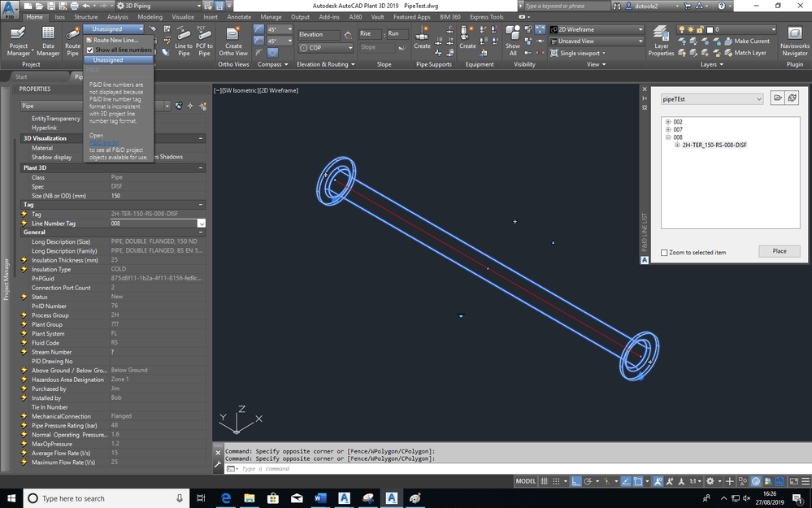Viewport: 812px width, 508px height.
Task: Open Layer Properties panel icon
Action: coord(661,41)
